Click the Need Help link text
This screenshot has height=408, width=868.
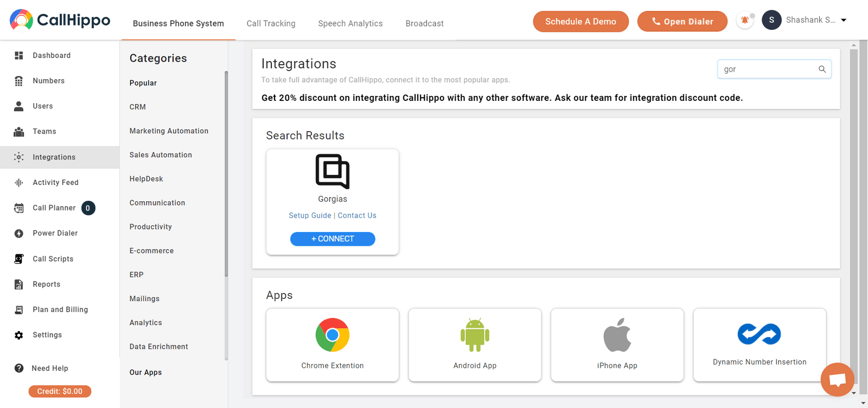click(x=50, y=368)
